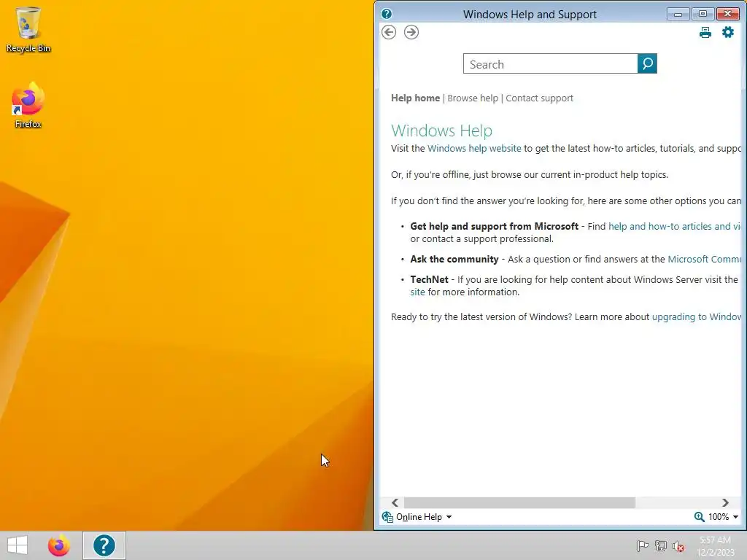The height and width of the screenshot is (560, 747).
Task: Open Recycle Bin on desktop
Action: click(28, 29)
